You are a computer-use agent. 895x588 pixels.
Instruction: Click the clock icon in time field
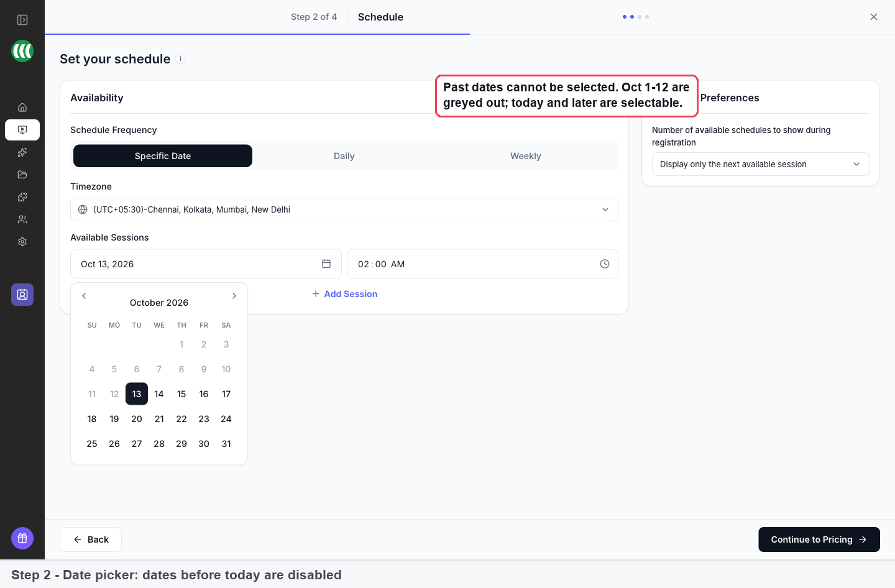tap(605, 264)
